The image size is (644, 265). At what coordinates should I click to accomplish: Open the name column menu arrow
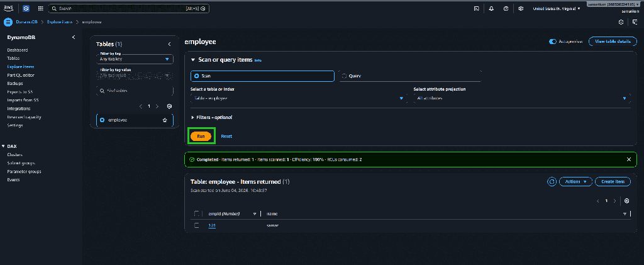tap(625, 214)
